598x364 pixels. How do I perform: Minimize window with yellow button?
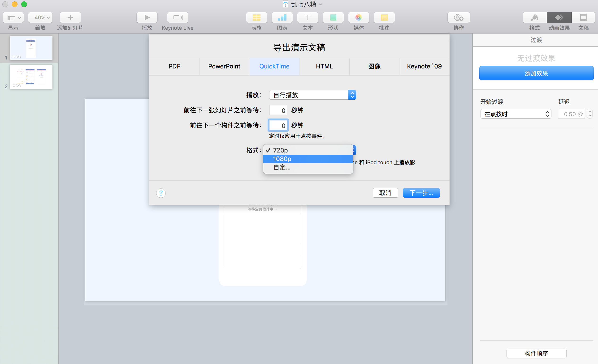[15, 4]
